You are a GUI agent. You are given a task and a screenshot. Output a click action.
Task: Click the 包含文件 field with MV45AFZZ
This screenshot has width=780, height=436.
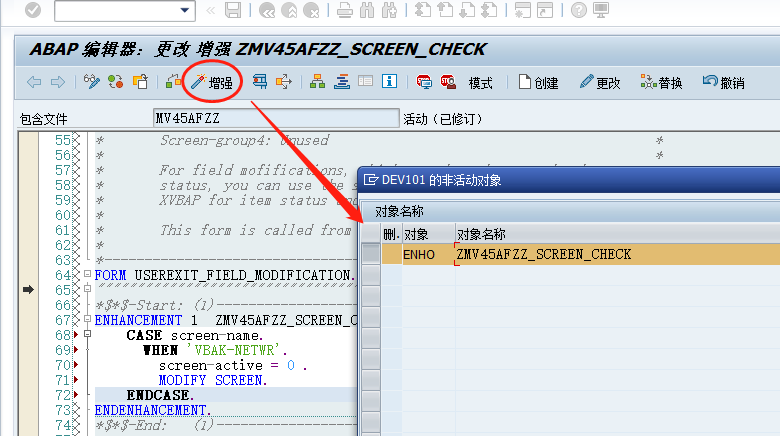[x=276, y=118]
